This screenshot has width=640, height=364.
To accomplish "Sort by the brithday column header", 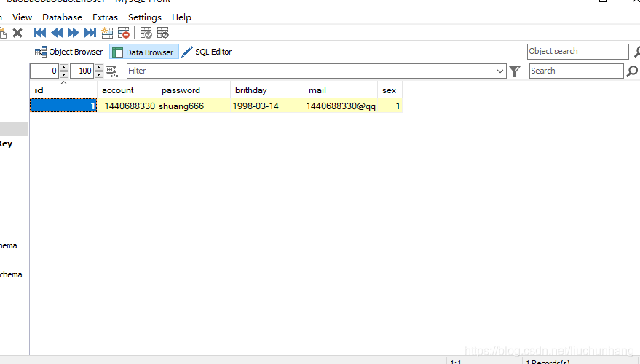I will click(267, 90).
